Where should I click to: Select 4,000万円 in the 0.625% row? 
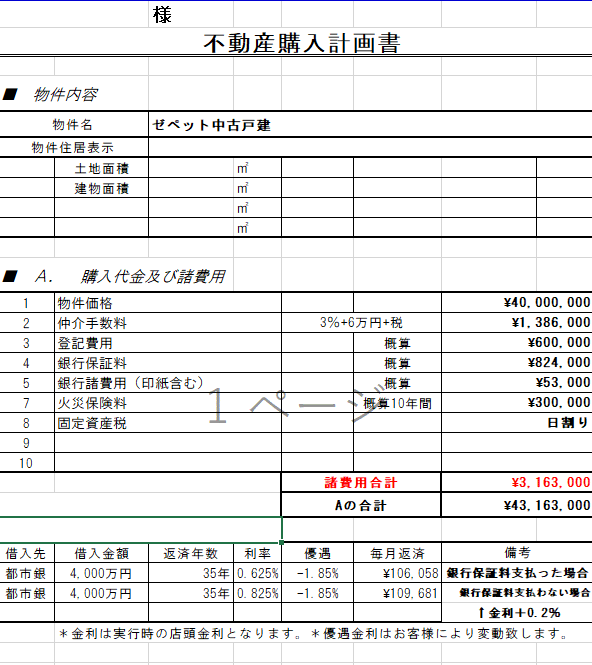click(x=102, y=573)
